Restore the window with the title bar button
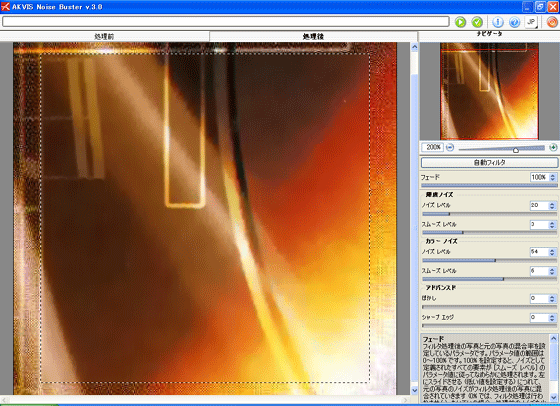 (x=540, y=6)
